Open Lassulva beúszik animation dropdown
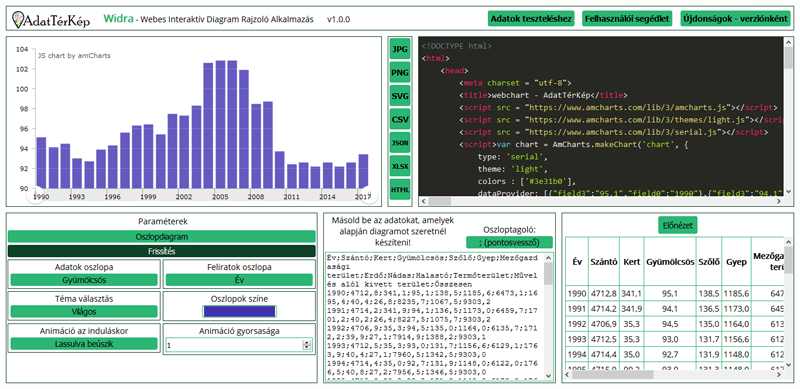800x389 pixels. pos(84,344)
